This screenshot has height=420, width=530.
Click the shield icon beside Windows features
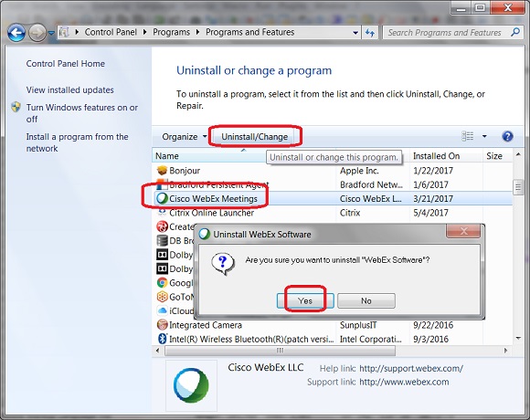click(16, 107)
